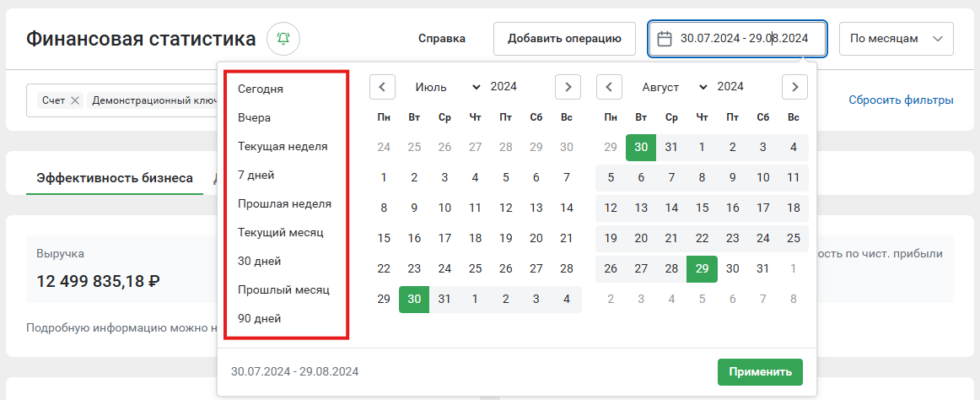This screenshot has width=980, height=400.
Task: Click the Сбросить фильтры link
Action: tap(901, 100)
